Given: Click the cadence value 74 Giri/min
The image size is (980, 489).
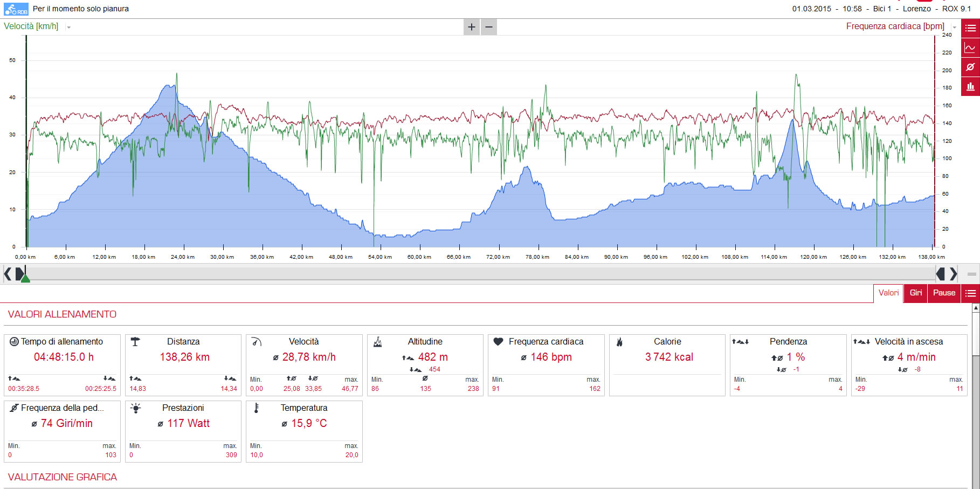Looking at the screenshot, I should coord(67,423).
